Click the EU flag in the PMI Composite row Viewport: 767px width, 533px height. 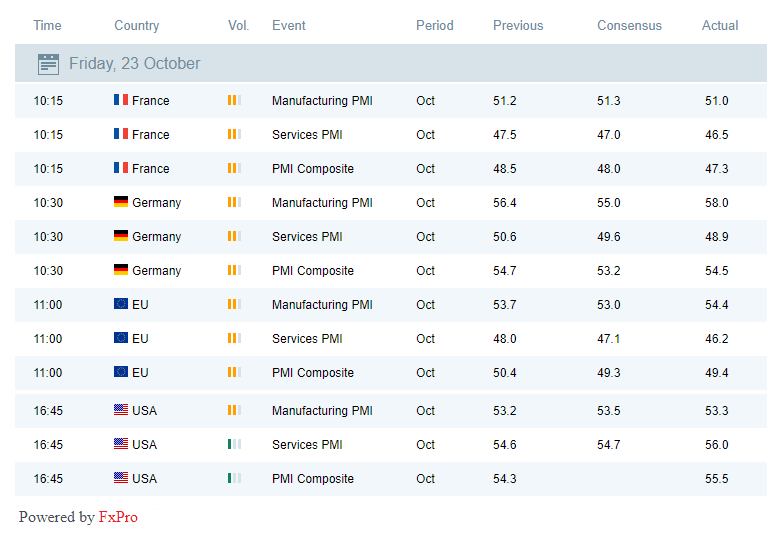[121, 372]
